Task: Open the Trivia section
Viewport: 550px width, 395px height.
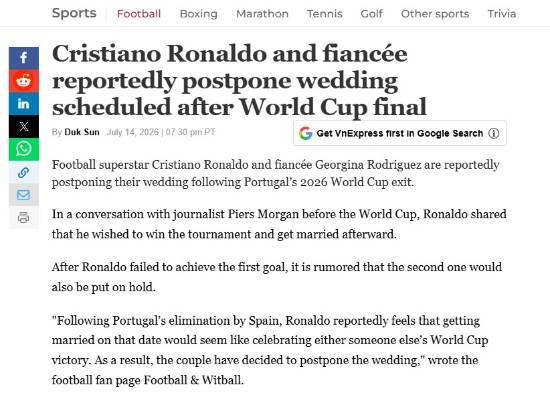Action: tap(502, 14)
